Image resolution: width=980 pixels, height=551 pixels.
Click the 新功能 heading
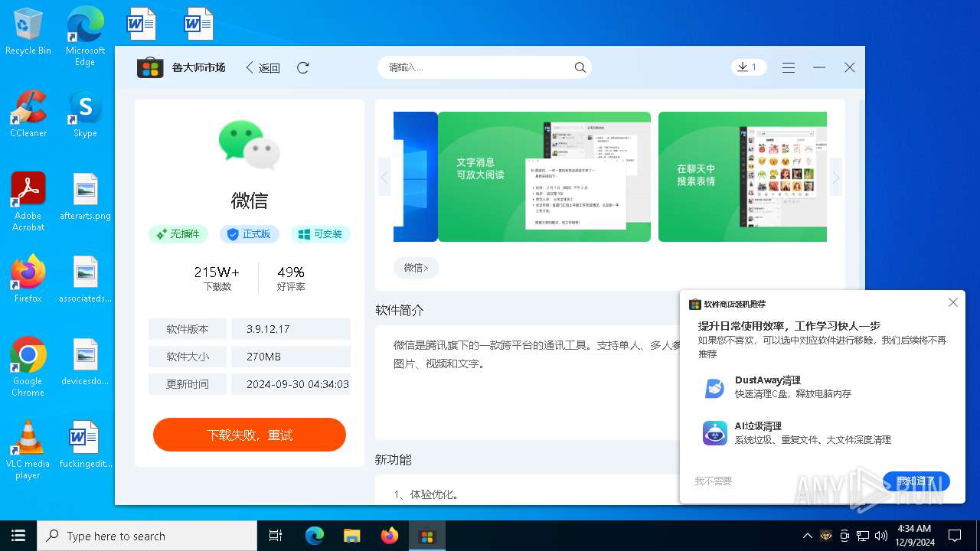click(x=394, y=459)
